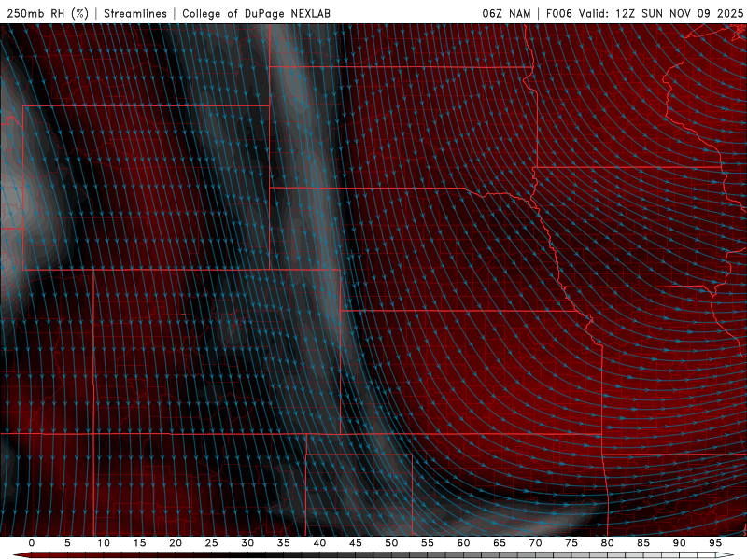Screen dimensions: 747x560
Task: Click the '70' colorbar tick label
Action: tap(535, 543)
